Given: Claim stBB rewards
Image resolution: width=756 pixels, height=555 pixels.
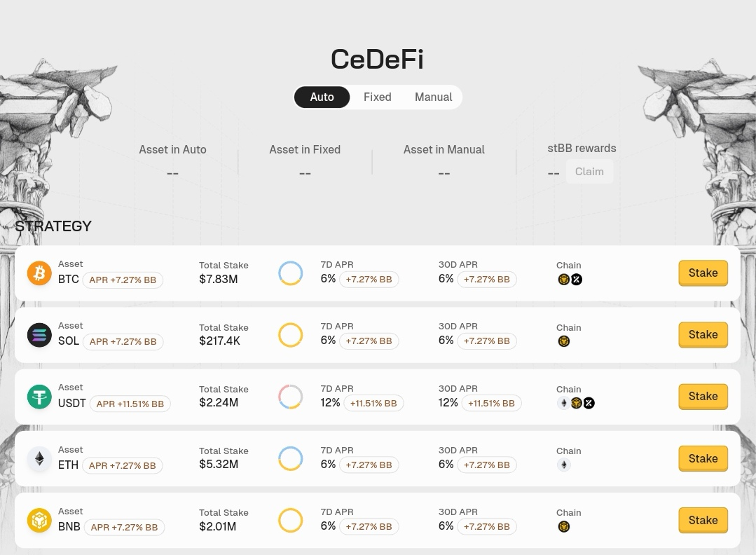Looking at the screenshot, I should coord(589,172).
